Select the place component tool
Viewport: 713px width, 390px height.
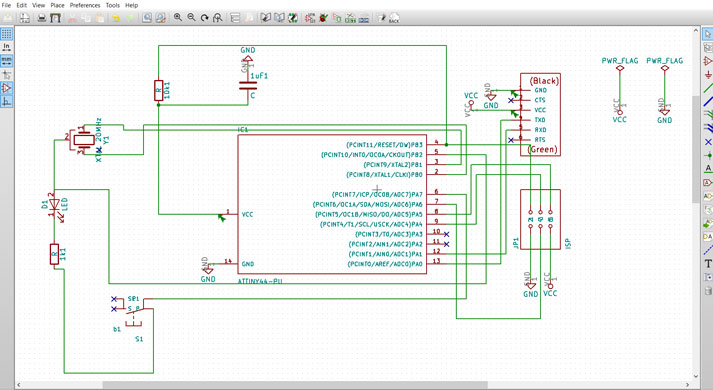pos(708,61)
